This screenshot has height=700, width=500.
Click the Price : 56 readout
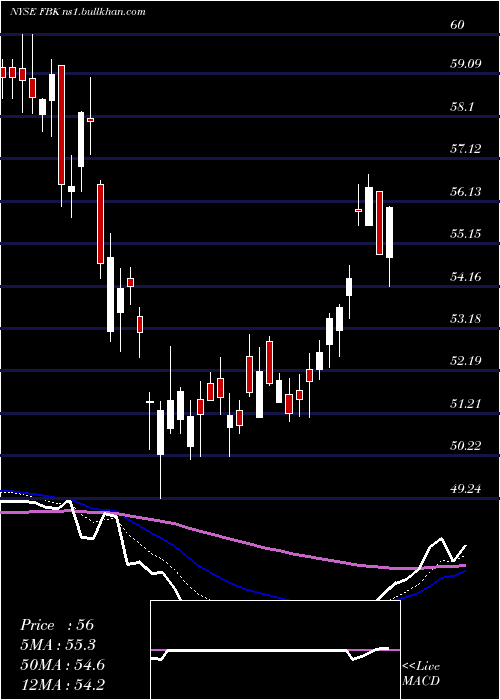[57, 625]
